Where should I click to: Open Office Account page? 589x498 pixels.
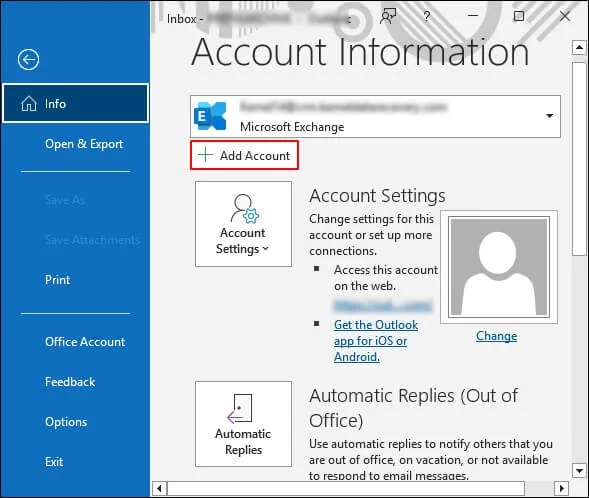(85, 342)
